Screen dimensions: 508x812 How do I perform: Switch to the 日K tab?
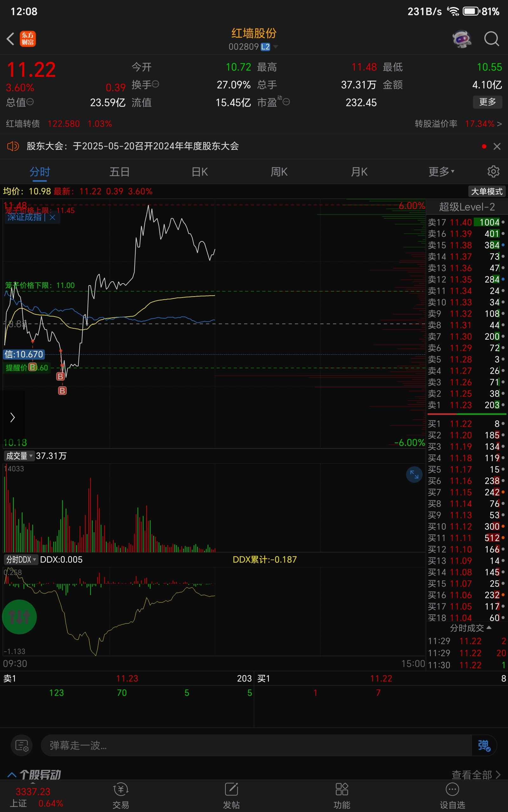(x=200, y=172)
